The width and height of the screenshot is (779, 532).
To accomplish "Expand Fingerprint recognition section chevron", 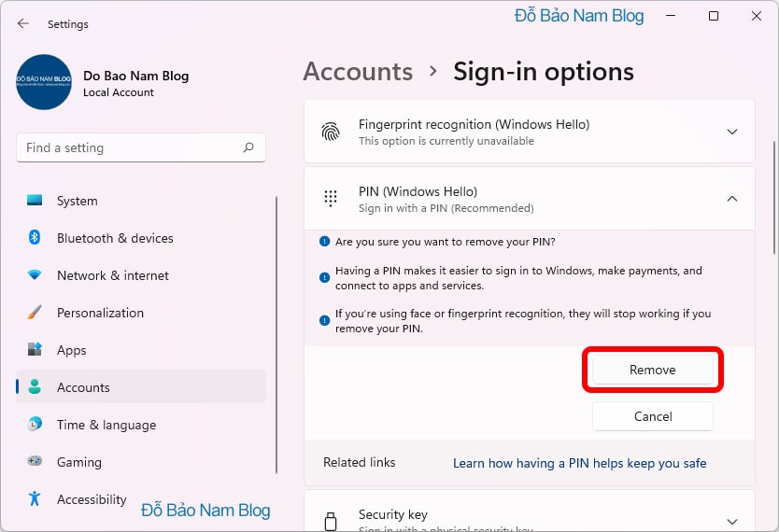I will click(x=731, y=132).
